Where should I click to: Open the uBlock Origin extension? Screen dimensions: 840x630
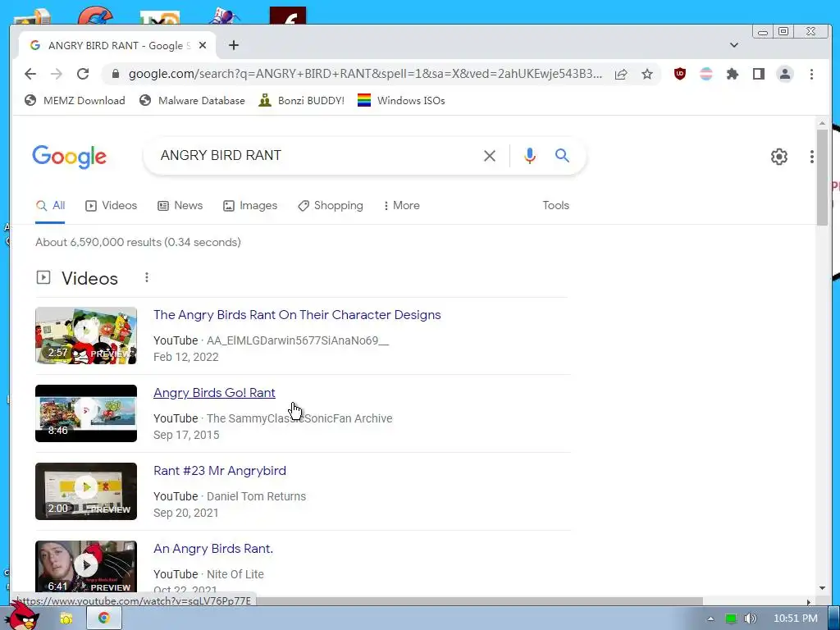[x=680, y=74]
